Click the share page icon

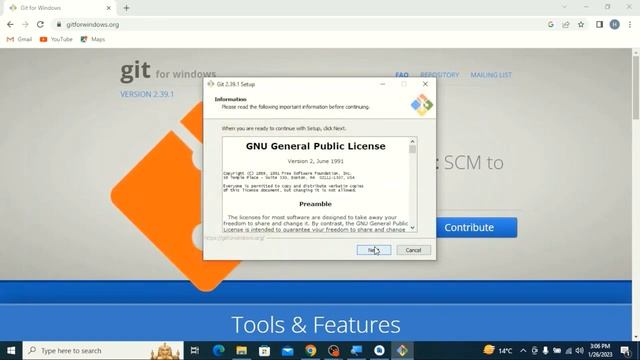(566, 24)
